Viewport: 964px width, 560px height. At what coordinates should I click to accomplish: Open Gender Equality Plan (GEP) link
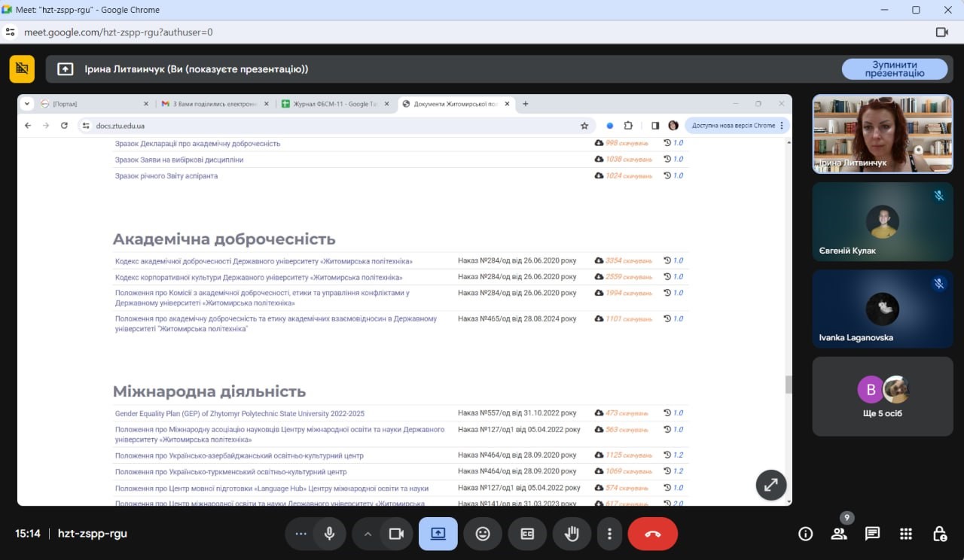[239, 413]
